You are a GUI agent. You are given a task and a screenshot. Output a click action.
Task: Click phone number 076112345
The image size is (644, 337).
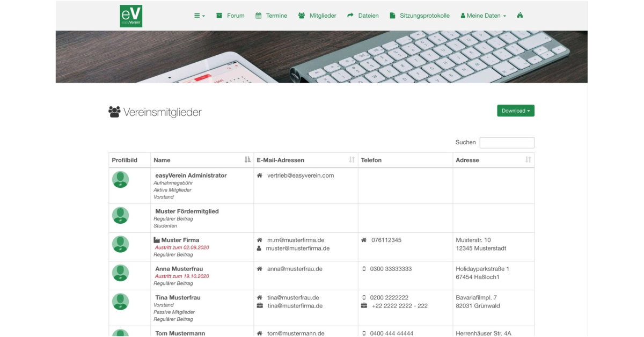coord(386,240)
